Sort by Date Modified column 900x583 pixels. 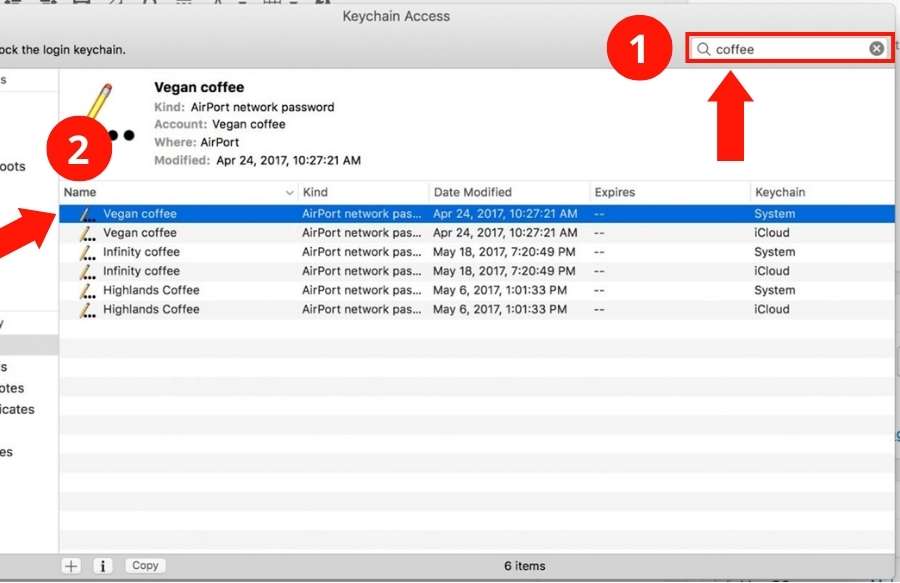pos(472,192)
